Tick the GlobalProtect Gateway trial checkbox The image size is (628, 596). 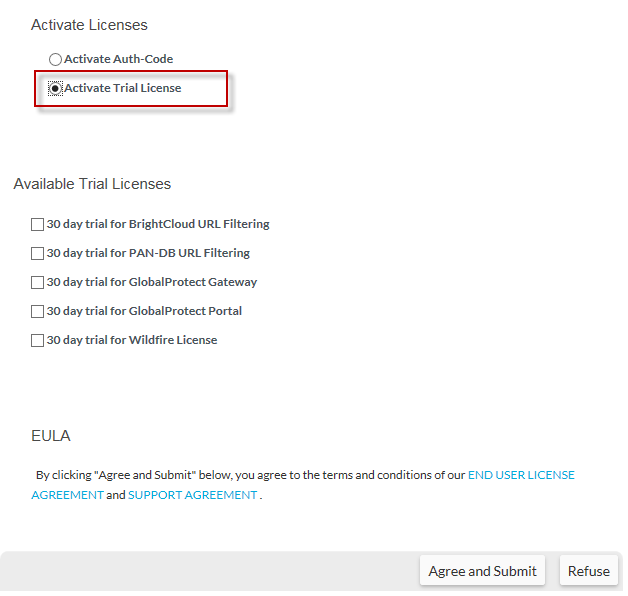pos(38,283)
